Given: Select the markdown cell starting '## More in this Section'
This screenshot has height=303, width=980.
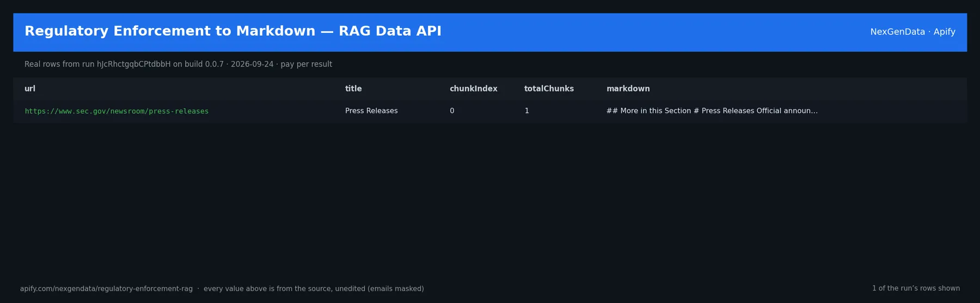Looking at the screenshot, I should pos(712,111).
